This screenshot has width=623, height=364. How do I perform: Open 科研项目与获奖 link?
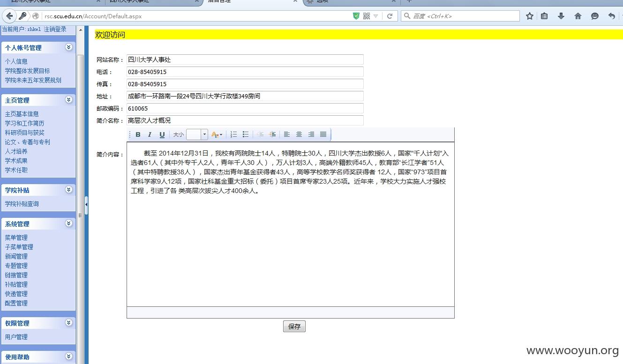coord(24,133)
